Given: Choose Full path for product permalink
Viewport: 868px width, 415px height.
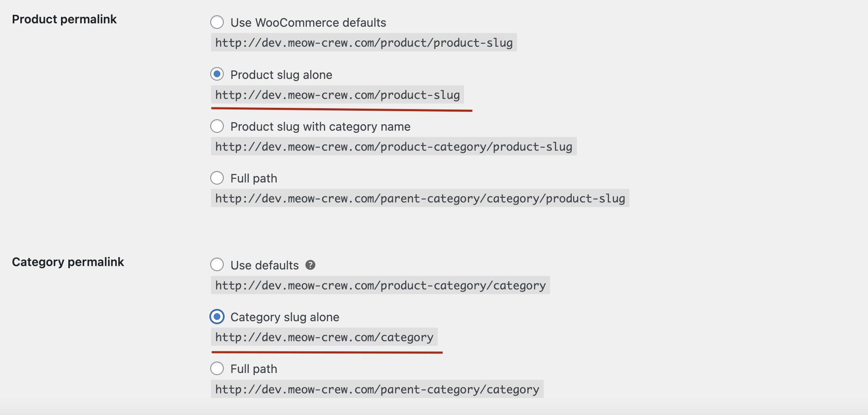Looking at the screenshot, I should point(218,178).
